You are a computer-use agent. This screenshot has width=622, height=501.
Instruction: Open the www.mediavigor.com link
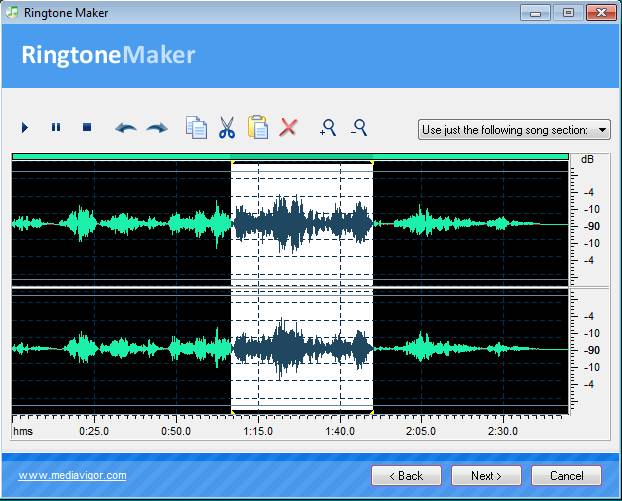[72, 475]
